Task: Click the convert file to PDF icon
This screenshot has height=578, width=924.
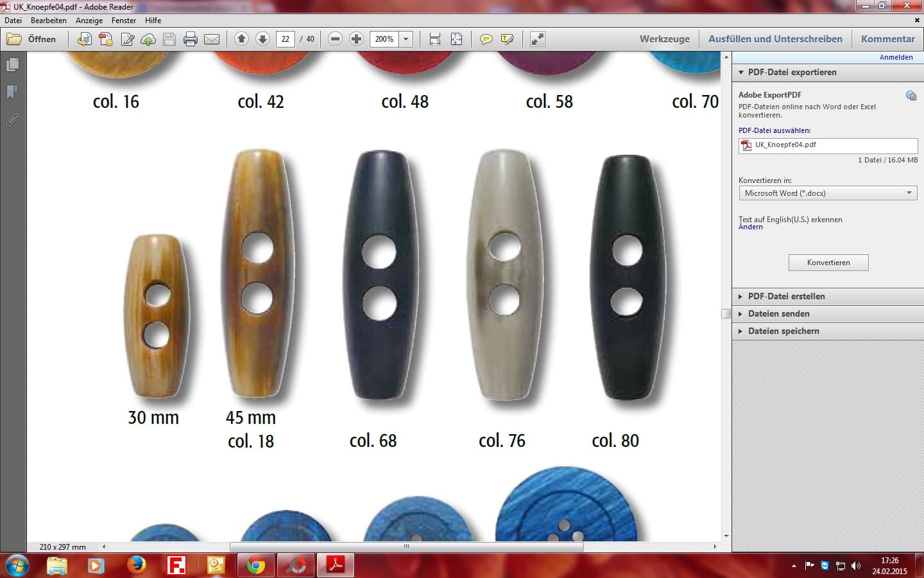Action: point(84,39)
